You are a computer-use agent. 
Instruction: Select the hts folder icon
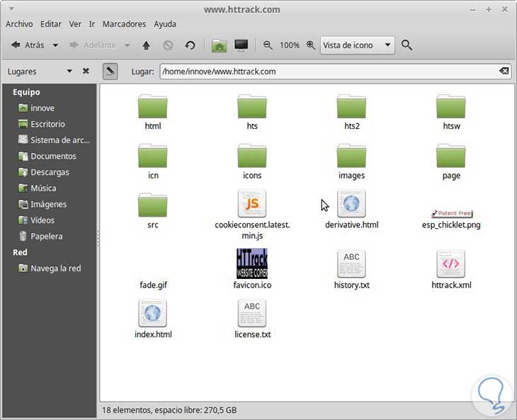click(x=252, y=106)
